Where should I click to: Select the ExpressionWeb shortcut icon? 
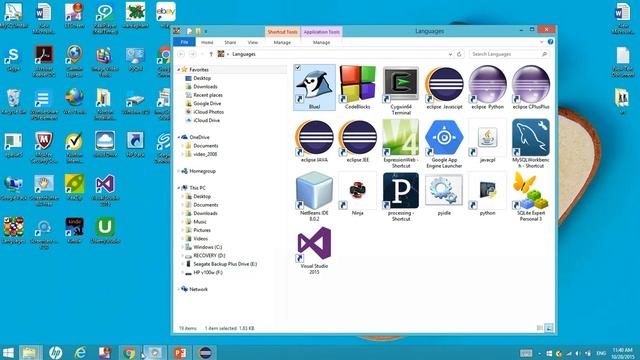coord(401,144)
